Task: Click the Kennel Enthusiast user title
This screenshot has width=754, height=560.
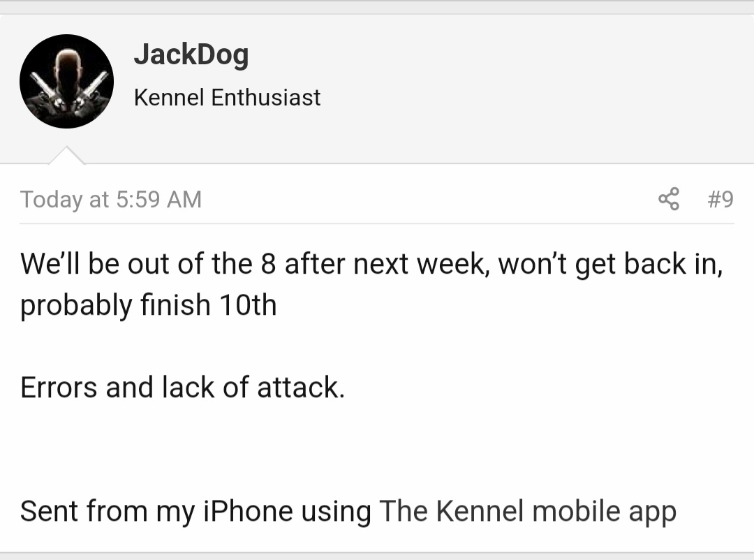Action: (x=227, y=97)
